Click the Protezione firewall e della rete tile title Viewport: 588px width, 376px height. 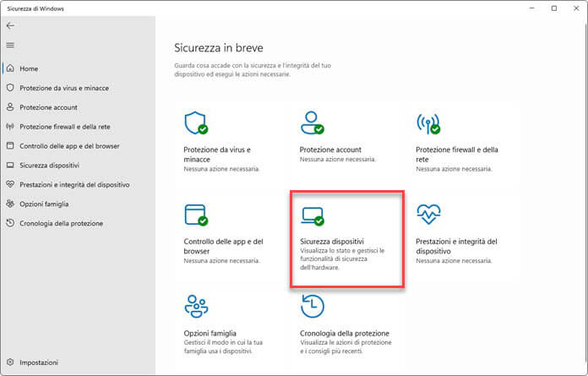[x=457, y=155]
